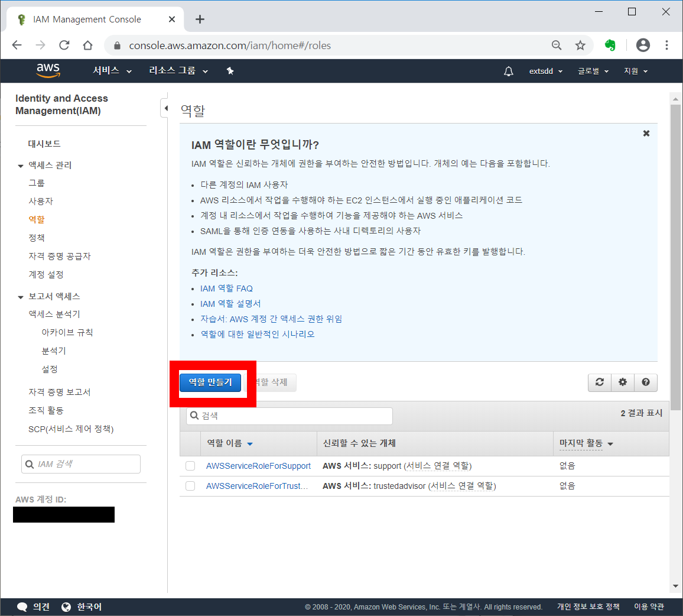Sort by 마지막 활동 column
Screen dimensions: 683x616
pyautogui.click(x=586, y=443)
